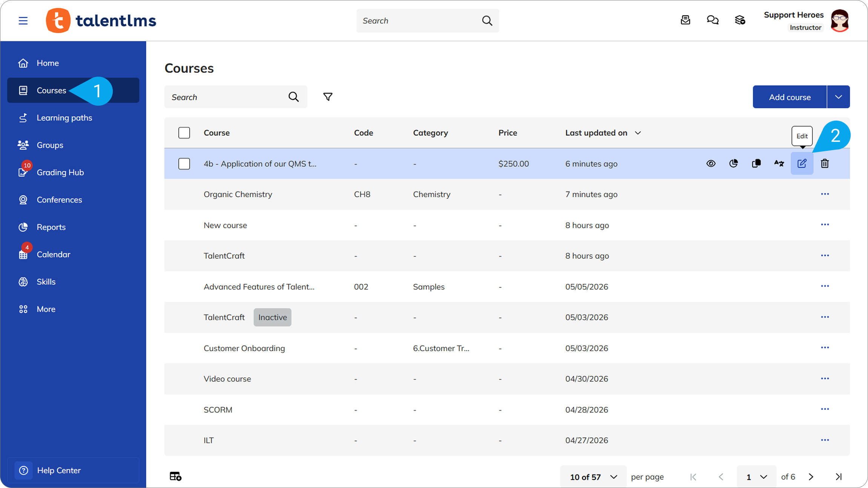Jump to the last page
The width and height of the screenshot is (868, 488).
tap(839, 477)
